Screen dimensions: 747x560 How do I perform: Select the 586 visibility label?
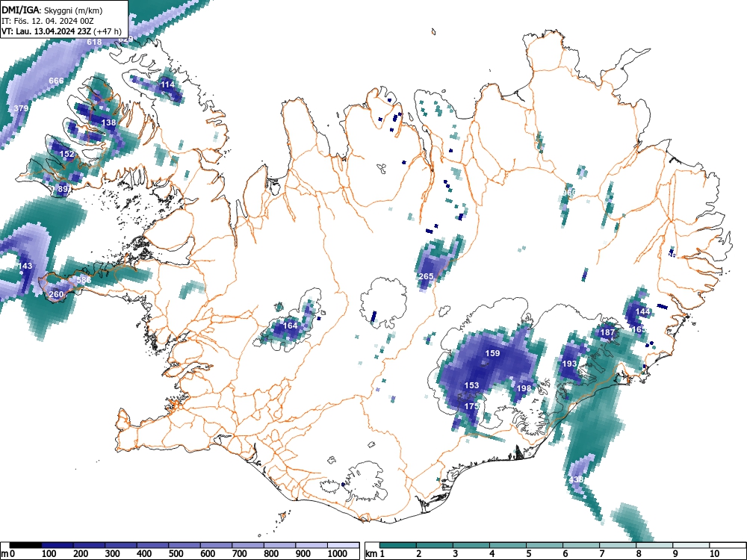click(x=84, y=279)
